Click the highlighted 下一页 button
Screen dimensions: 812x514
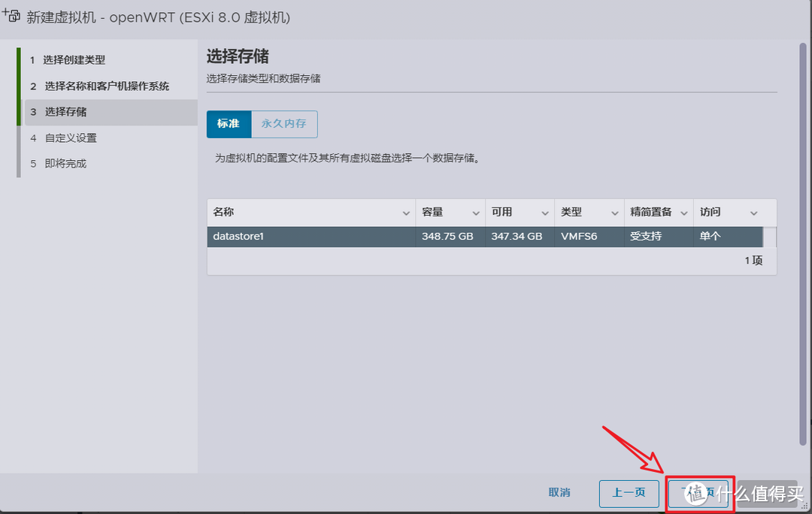coord(698,493)
